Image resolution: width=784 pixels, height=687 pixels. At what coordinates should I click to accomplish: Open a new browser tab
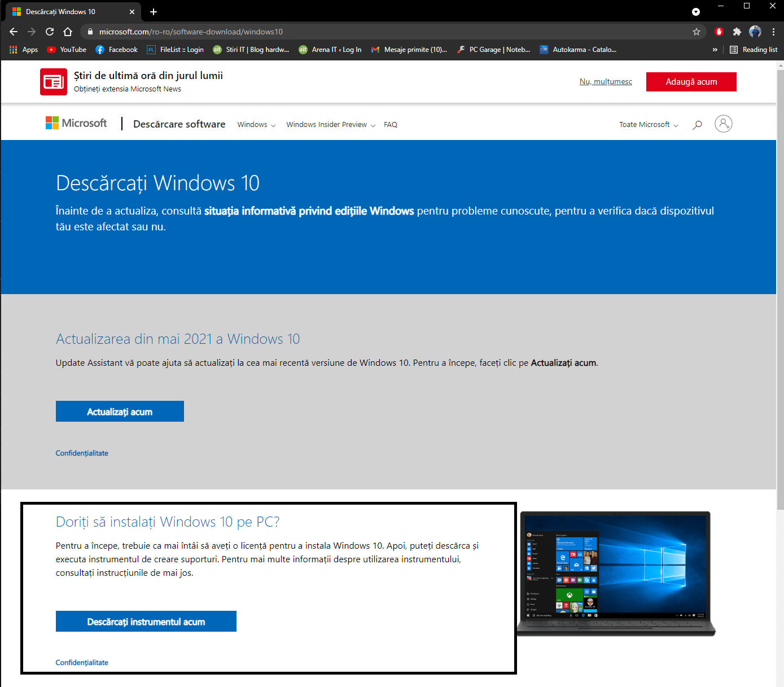tap(154, 11)
